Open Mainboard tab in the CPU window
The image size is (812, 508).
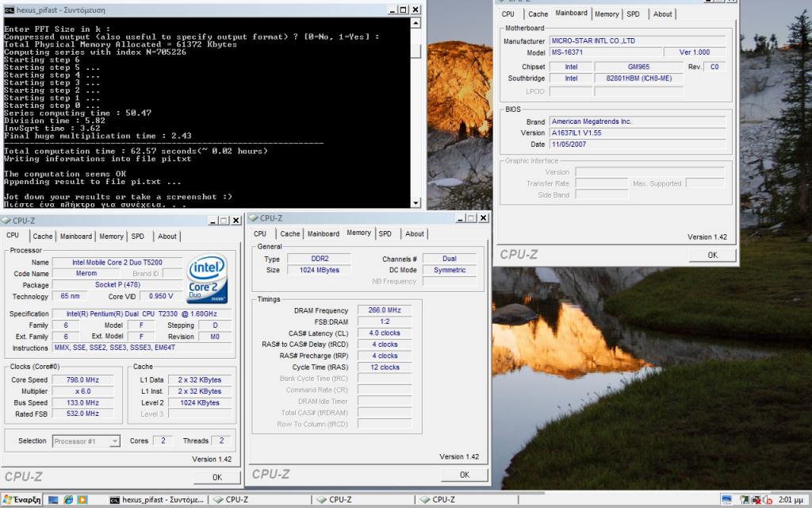click(75, 237)
